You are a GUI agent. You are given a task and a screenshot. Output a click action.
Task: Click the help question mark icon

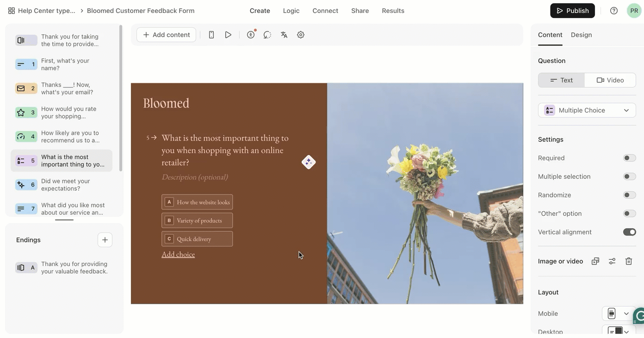(x=614, y=11)
